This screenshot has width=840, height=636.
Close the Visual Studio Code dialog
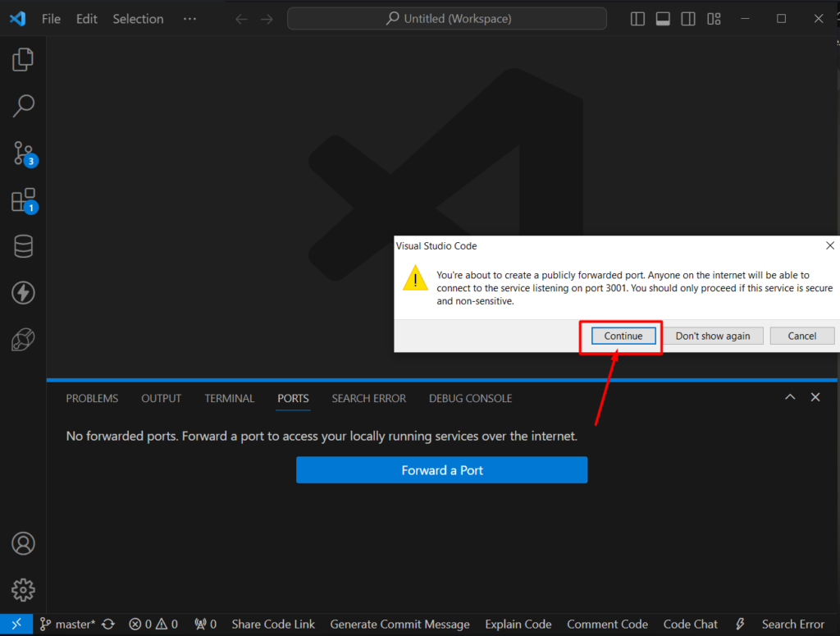coord(830,245)
